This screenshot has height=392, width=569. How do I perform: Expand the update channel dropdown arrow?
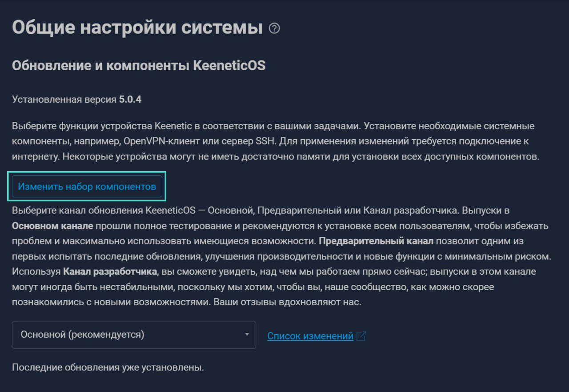pos(247,334)
